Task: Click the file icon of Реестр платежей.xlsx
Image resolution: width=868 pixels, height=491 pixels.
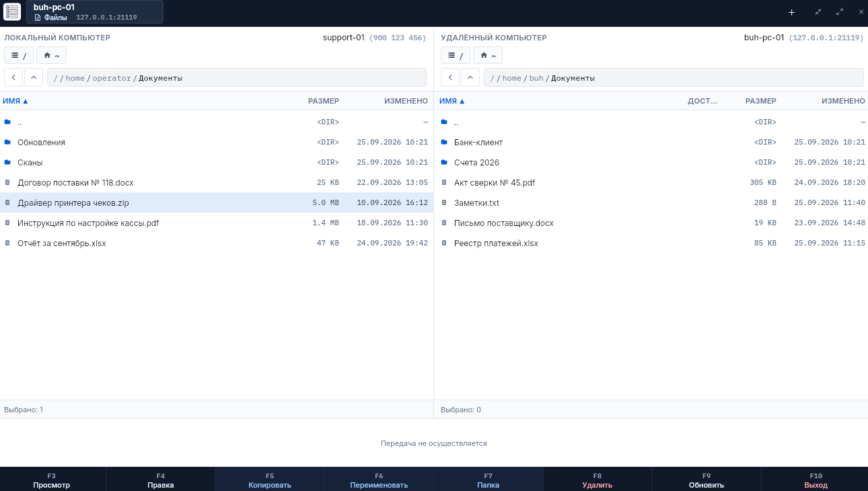Action: [444, 243]
